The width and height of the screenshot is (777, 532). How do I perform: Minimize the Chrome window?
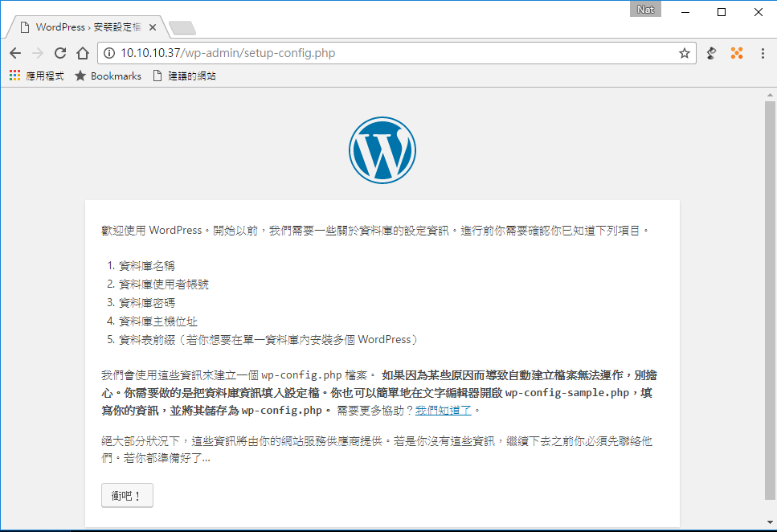(x=685, y=12)
